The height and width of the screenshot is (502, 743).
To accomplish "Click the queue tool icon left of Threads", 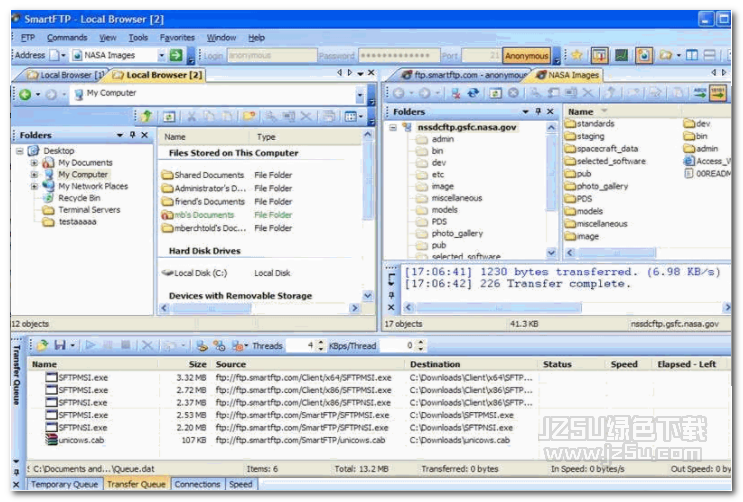I will [x=237, y=346].
